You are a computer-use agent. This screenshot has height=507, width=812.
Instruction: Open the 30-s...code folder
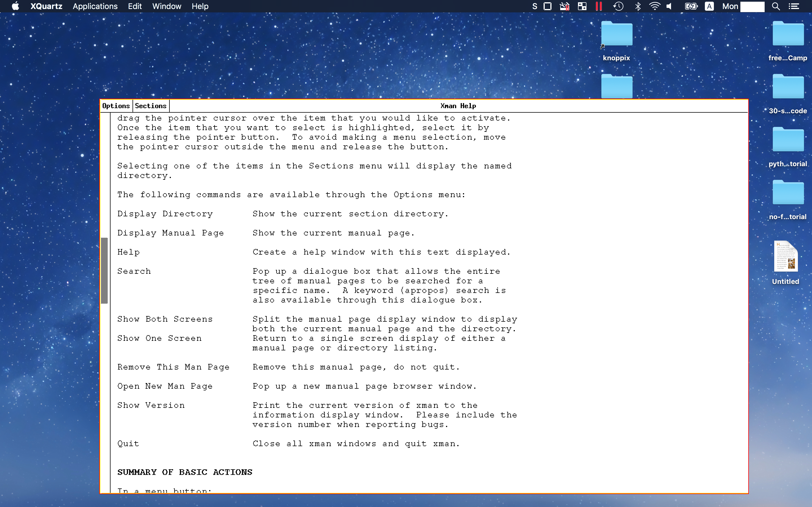pyautogui.click(x=788, y=86)
